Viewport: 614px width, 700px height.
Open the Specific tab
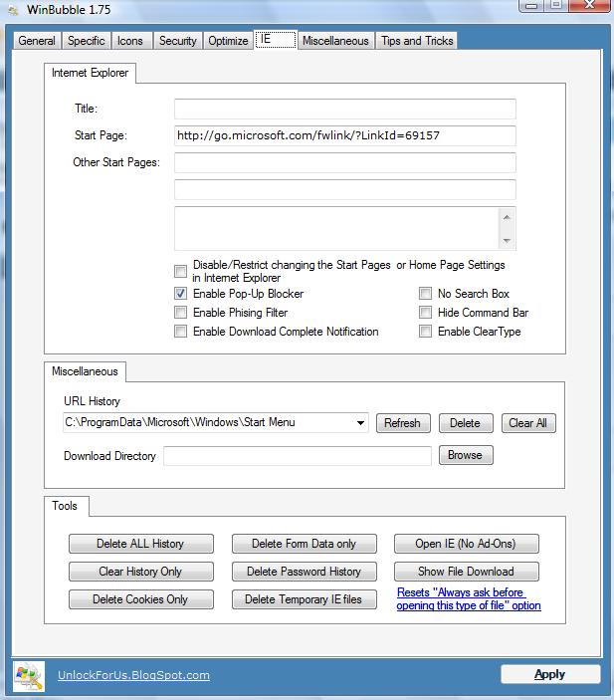coord(87,41)
